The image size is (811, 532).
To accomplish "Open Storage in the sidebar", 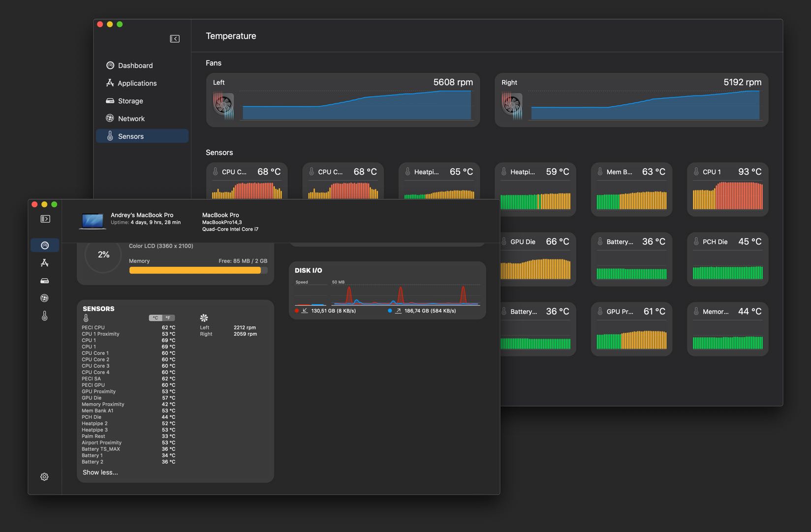I will pyautogui.click(x=130, y=101).
